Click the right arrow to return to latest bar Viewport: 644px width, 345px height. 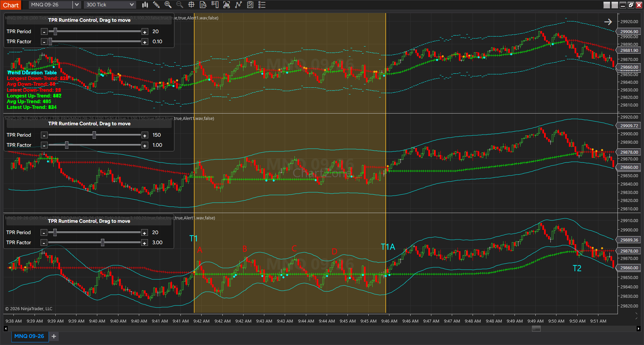click(608, 22)
